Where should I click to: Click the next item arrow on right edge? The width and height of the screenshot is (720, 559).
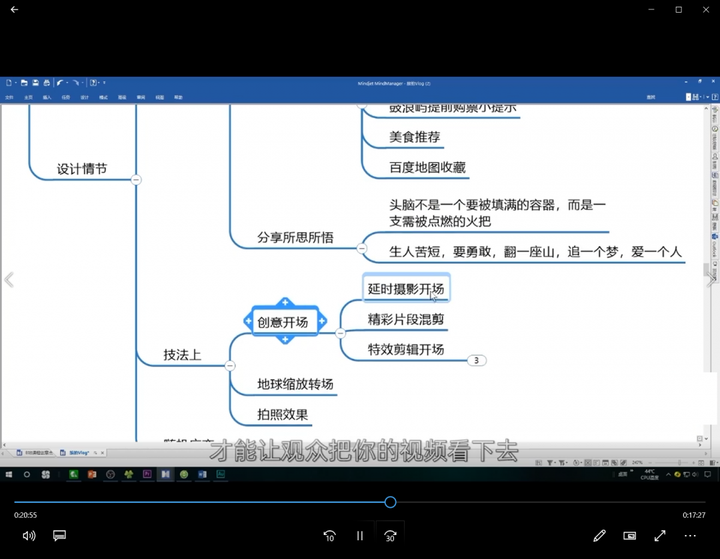point(711,280)
